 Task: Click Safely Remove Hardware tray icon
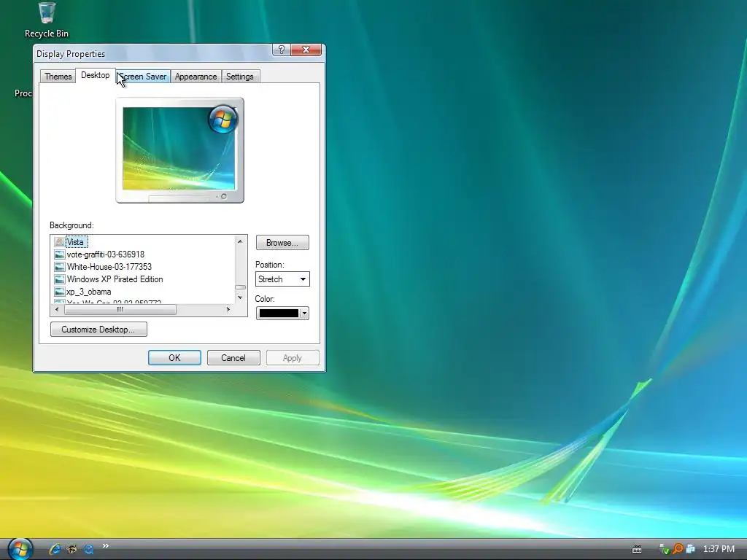click(664, 549)
